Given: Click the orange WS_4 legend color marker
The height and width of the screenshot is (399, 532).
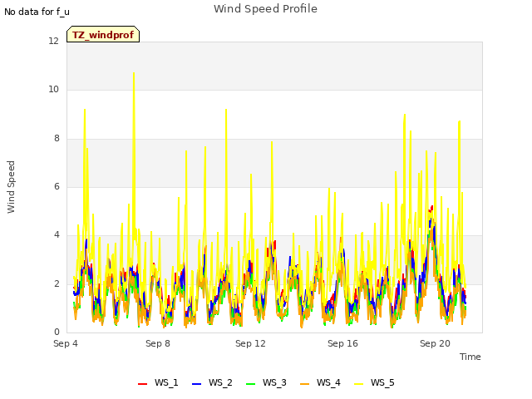Looking at the screenshot, I should coord(305,384).
